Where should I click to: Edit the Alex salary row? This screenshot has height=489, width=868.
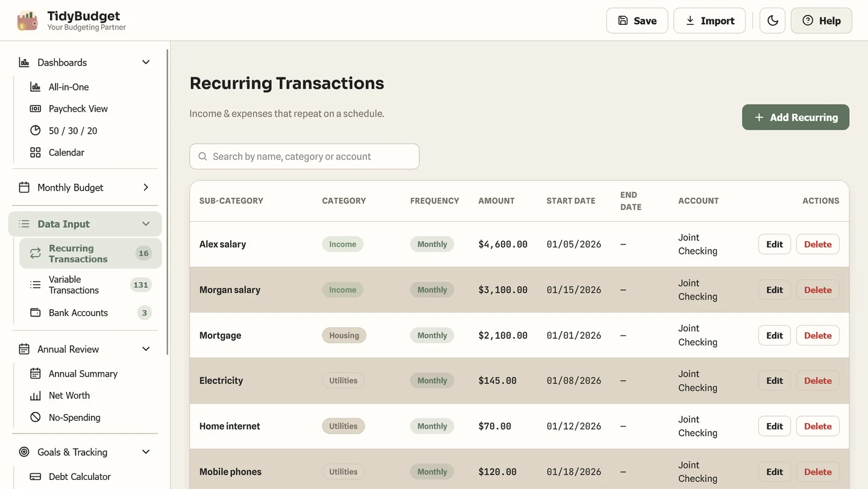[775, 244]
